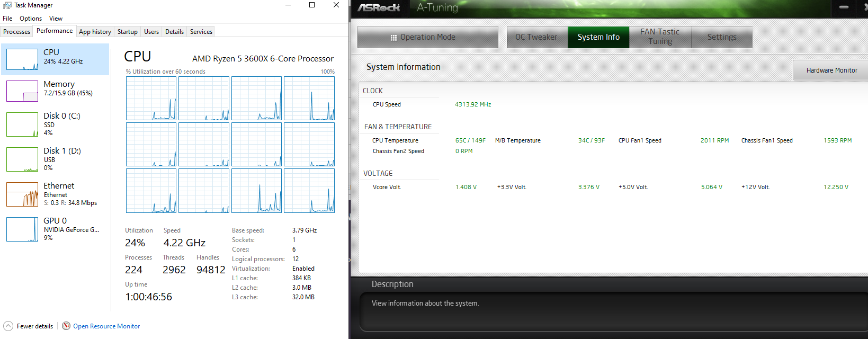The image size is (868, 339).
Task: Click the Threads count 2962
Action: tap(174, 270)
